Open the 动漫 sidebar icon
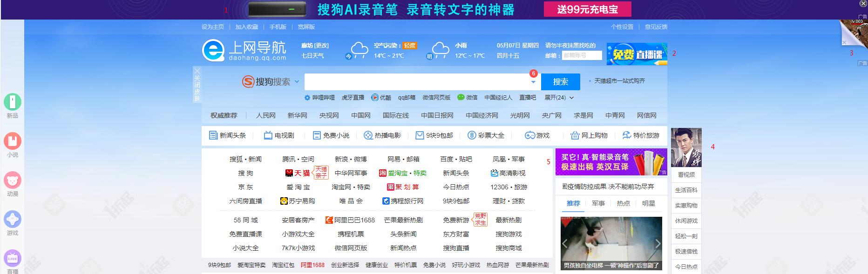The image size is (868, 274). (13, 180)
